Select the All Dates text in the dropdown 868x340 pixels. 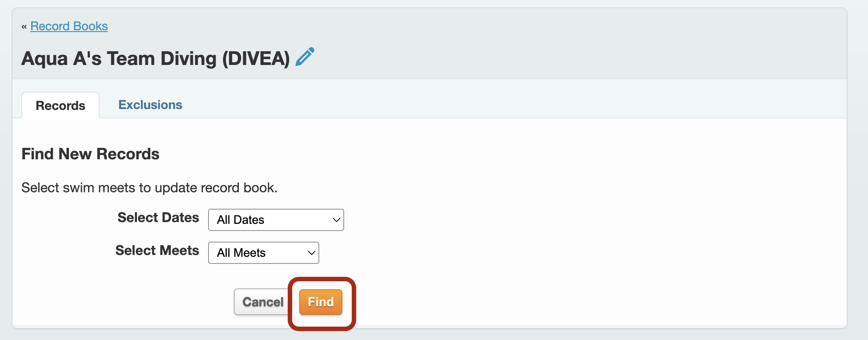click(x=241, y=220)
